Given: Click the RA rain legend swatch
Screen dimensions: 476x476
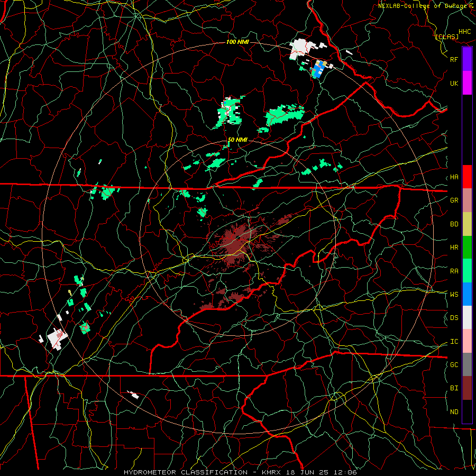Looking at the screenshot, I should click(467, 271).
